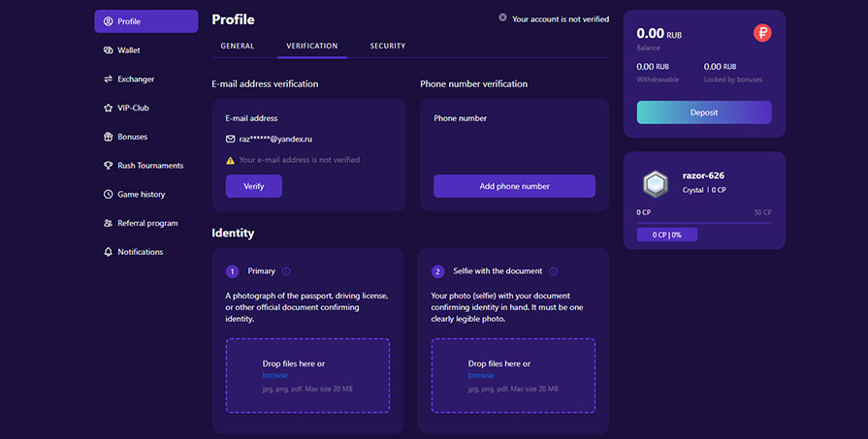Click the envelope icon by the e-mail address
This screenshot has height=439, width=868.
coord(231,139)
